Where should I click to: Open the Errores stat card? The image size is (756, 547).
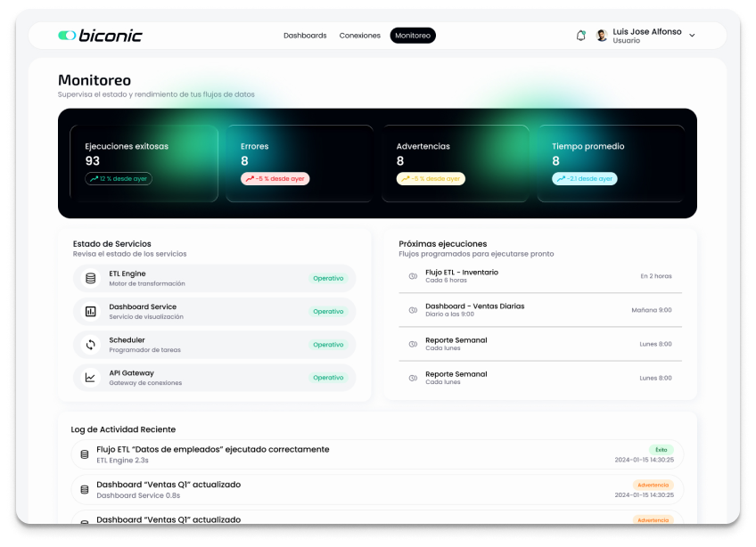click(x=299, y=163)
